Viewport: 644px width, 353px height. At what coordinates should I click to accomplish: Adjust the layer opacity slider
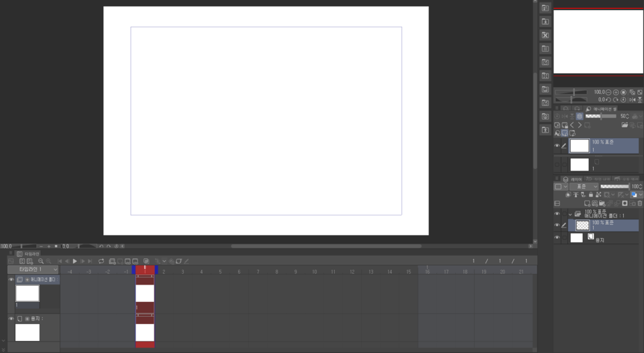pyautogui.click(x=614, y=187)
